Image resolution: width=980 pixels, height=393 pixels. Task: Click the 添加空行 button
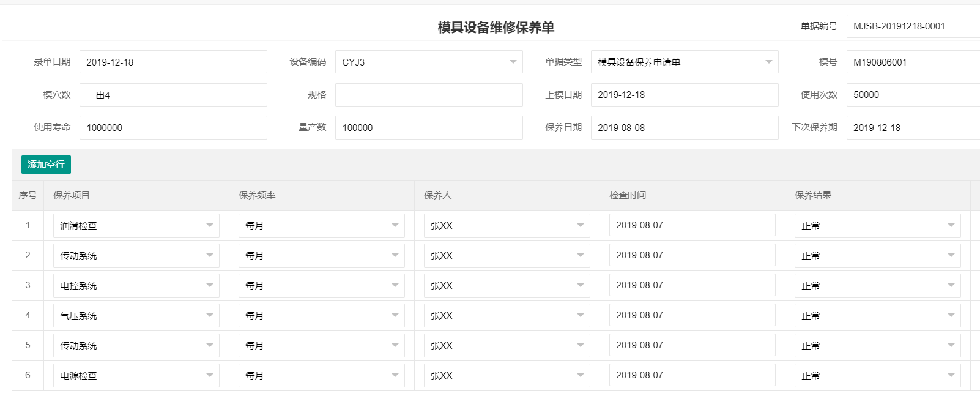pos(46,165)
